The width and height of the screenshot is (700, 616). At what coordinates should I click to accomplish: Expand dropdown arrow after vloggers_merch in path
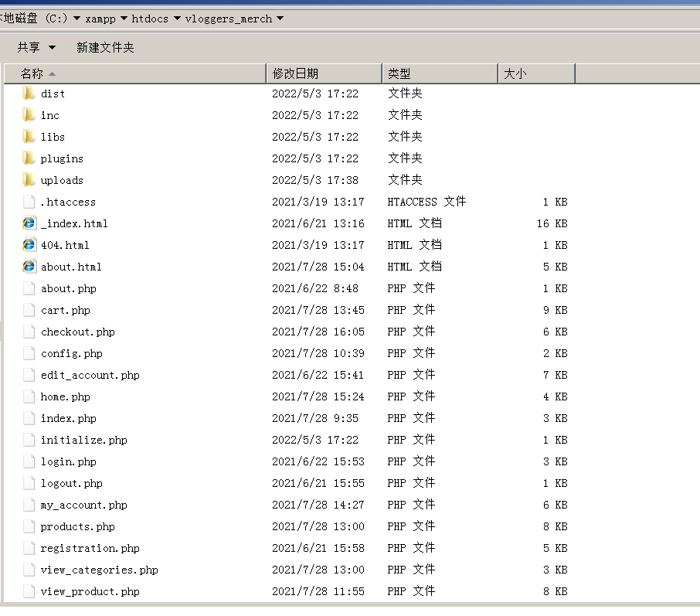click(280, 19)
